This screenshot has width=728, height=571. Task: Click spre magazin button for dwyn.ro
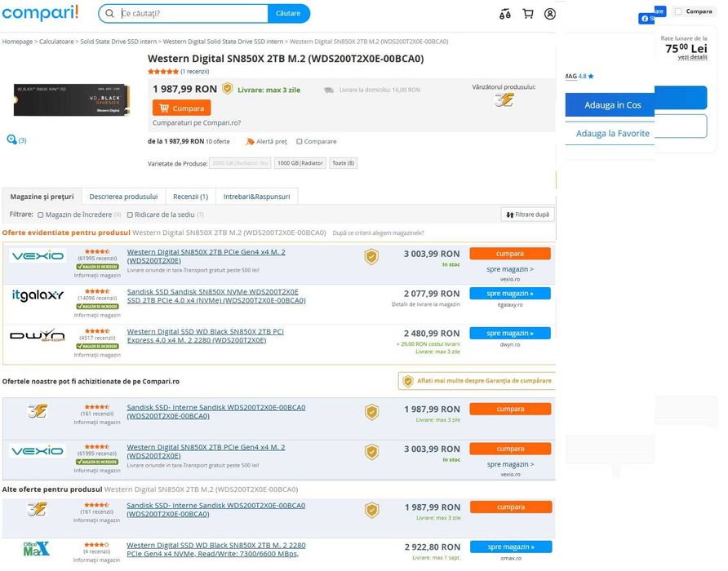(510, 334)
